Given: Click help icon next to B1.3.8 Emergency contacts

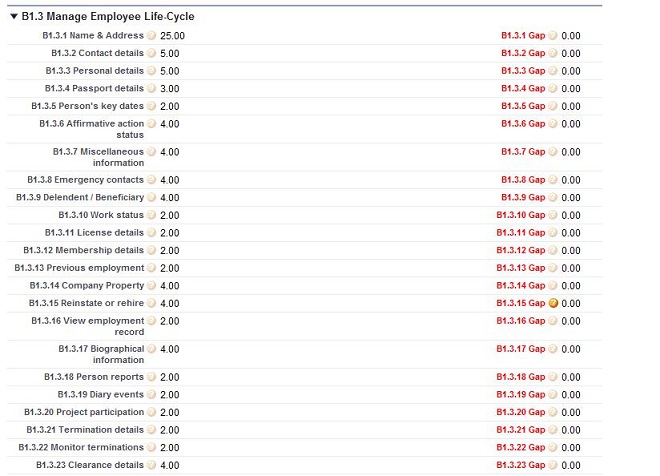Looking at the screenshot, I should (152, 180).
